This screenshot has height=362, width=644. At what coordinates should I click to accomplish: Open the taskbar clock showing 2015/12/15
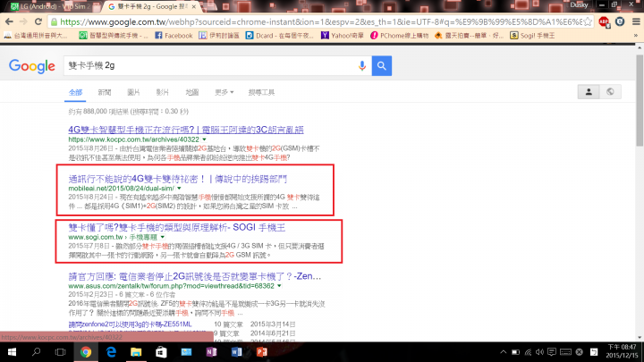coord(622,352)
